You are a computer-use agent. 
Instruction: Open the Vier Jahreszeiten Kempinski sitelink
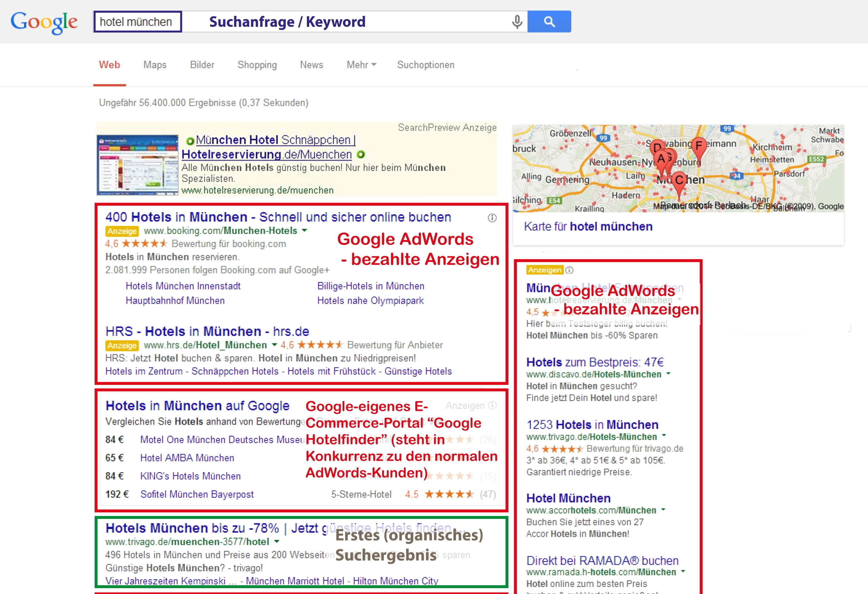pyautogui.click(x=171, y=581)
